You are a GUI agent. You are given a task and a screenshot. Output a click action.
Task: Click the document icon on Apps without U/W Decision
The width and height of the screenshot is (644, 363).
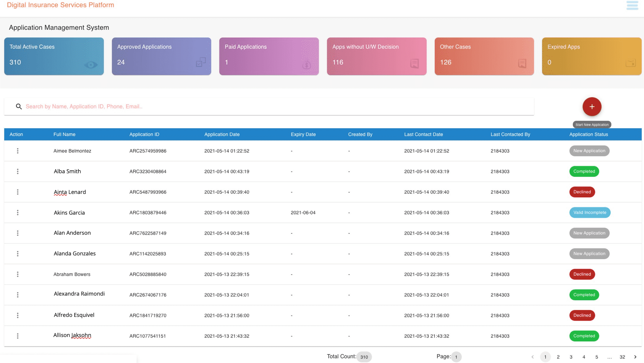415,63
